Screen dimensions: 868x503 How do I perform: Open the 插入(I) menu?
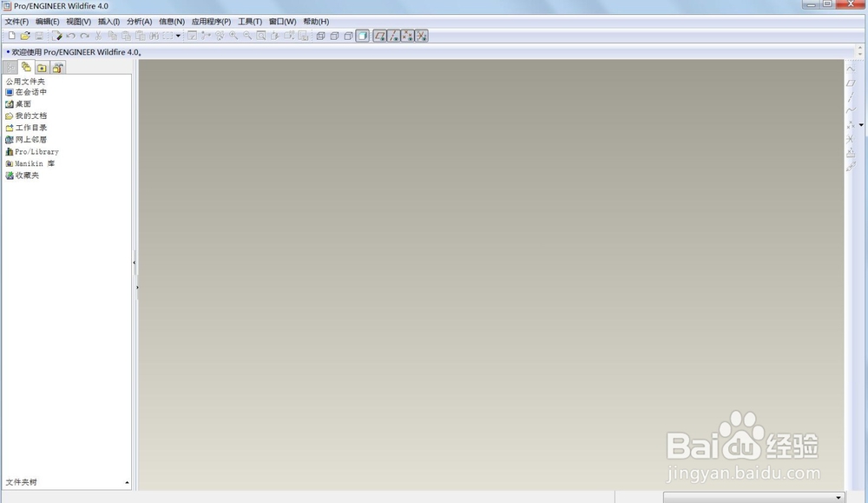108,22
